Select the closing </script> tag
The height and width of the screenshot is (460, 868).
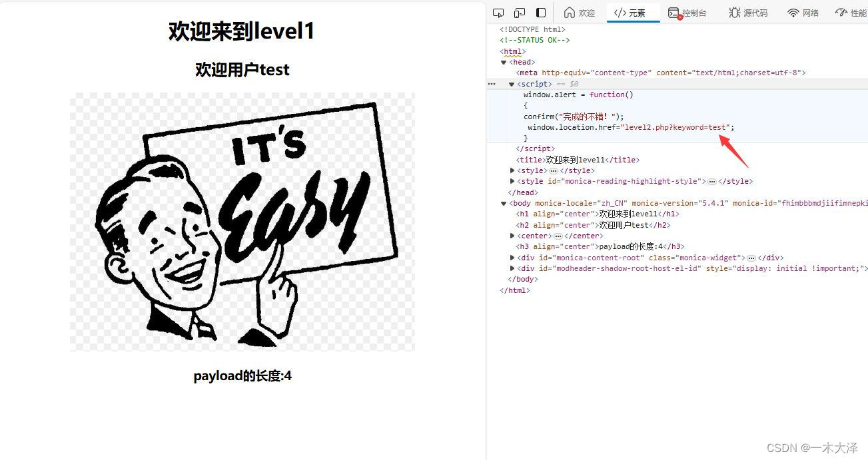(535, 148)
